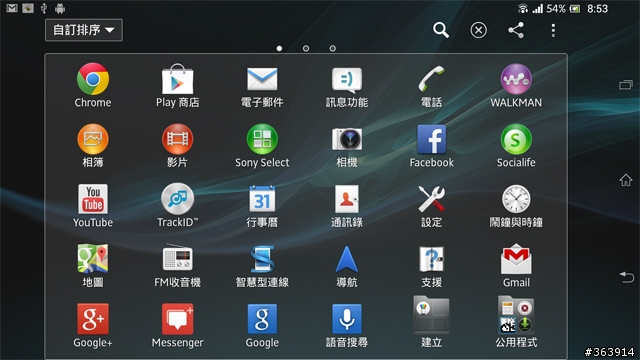Tap the Wi-Fi status icon
The height and width of the screenshot is (360, 640).
522,8
